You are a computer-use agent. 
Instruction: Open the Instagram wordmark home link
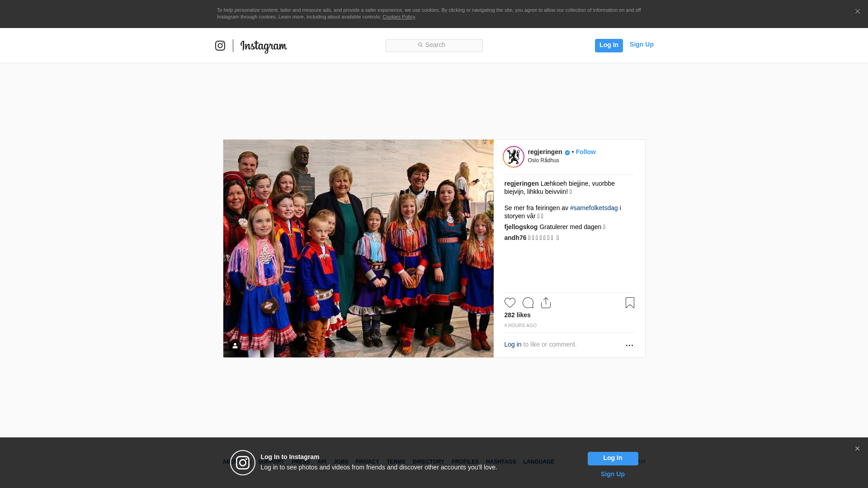[x=264, y=47]
